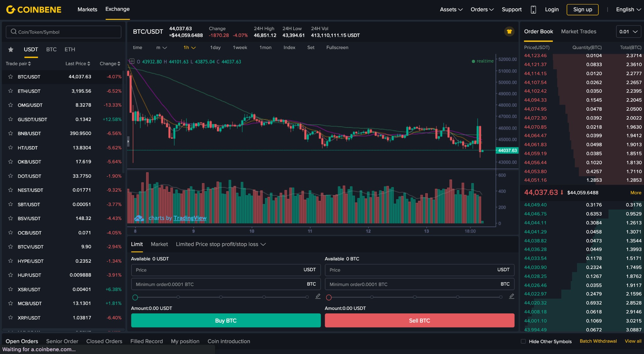Image resolution: width=644 pixels, height=354 pixels.
Task: Click the search magnifier in Coin/Token/Symbol field
Action: pyautogui.click(x=14, y=31)
